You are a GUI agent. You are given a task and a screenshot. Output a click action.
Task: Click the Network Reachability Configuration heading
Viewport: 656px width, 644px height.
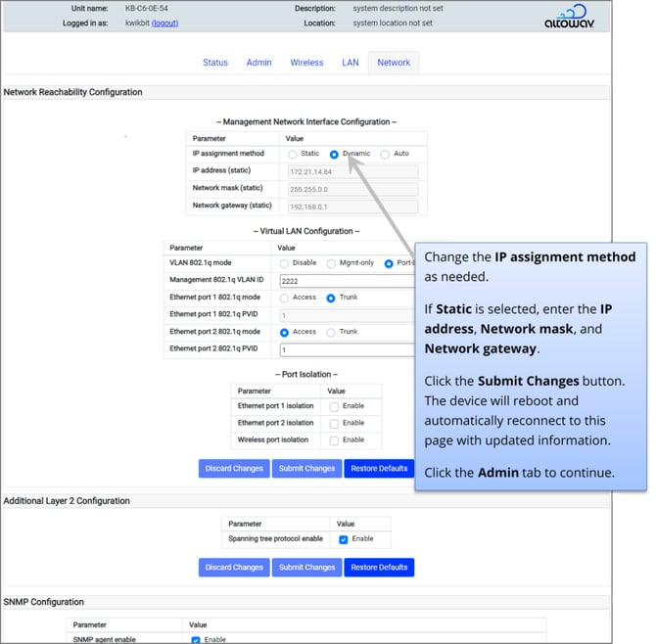click(x=72, y=92)
